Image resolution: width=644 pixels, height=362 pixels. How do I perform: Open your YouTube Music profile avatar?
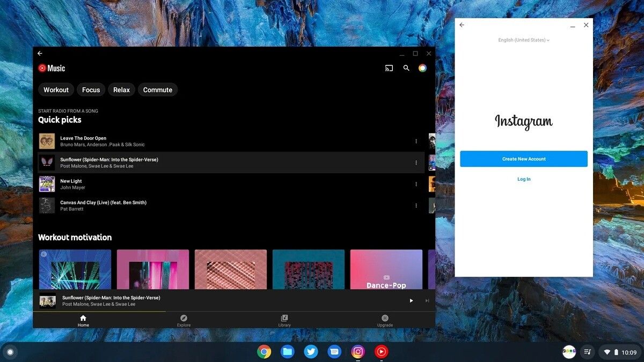click(422, 68)
